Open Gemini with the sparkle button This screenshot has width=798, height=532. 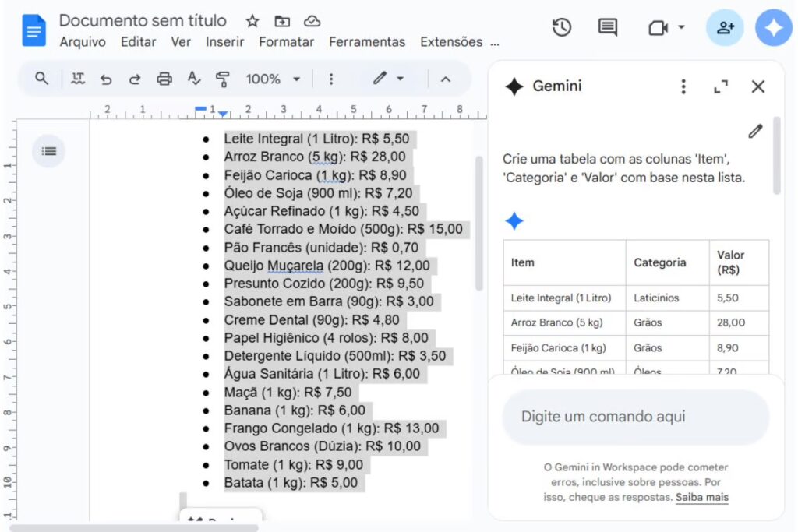[773, 27]
